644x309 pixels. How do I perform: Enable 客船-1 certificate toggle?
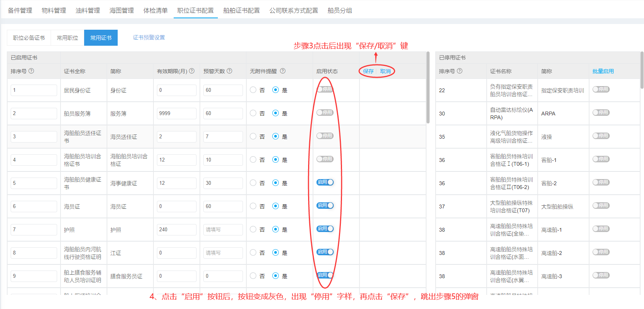(601, 159)
